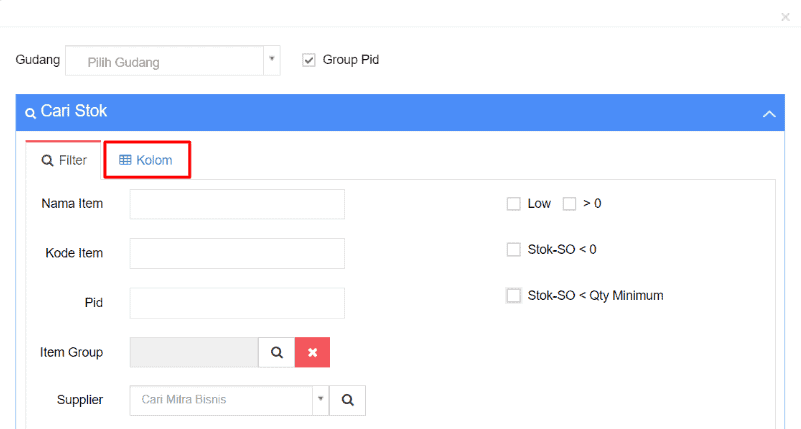Viewport: 801px width, 429px height.
Task: Click the Item Group search magnifier button
Action: click(x=276, y=352)
